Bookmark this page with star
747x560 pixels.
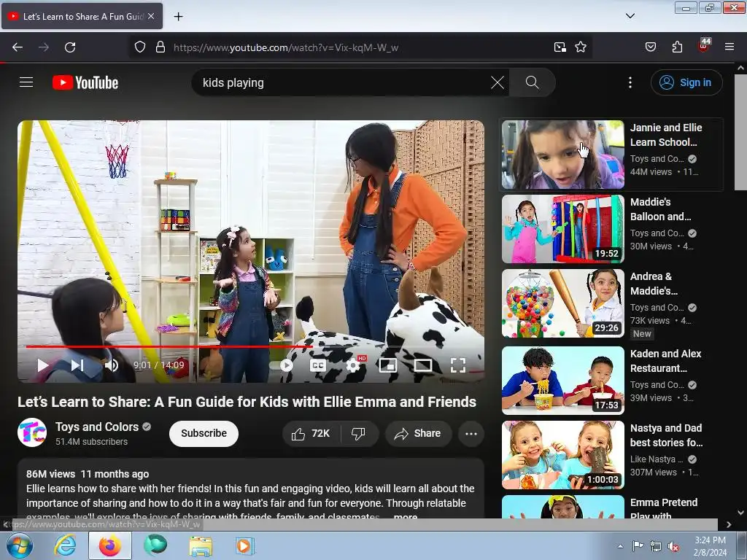pyautogui.click(x=580, y=47)
